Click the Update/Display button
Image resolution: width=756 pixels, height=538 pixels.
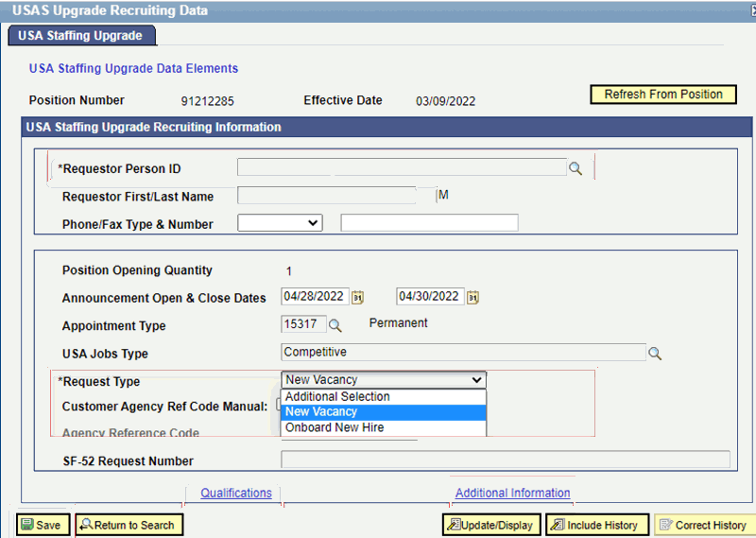[491, 525]
